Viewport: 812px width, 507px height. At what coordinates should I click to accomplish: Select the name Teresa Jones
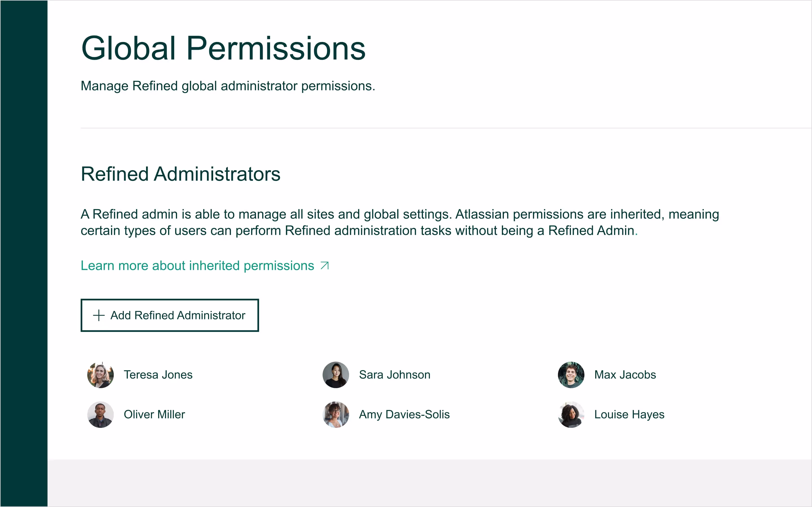click(x=158, y=375)
